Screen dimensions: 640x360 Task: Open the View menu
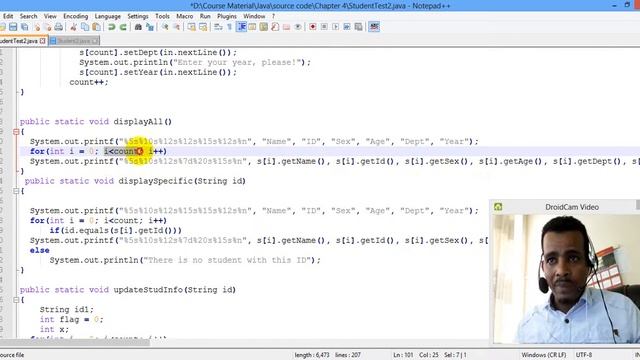coord(50,16)
